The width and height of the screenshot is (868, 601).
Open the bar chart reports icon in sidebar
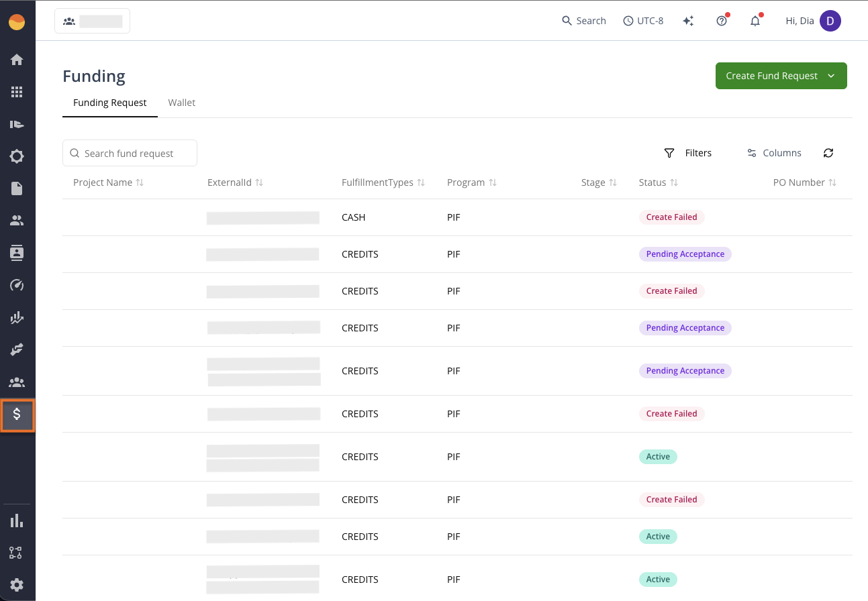(17, 521)
